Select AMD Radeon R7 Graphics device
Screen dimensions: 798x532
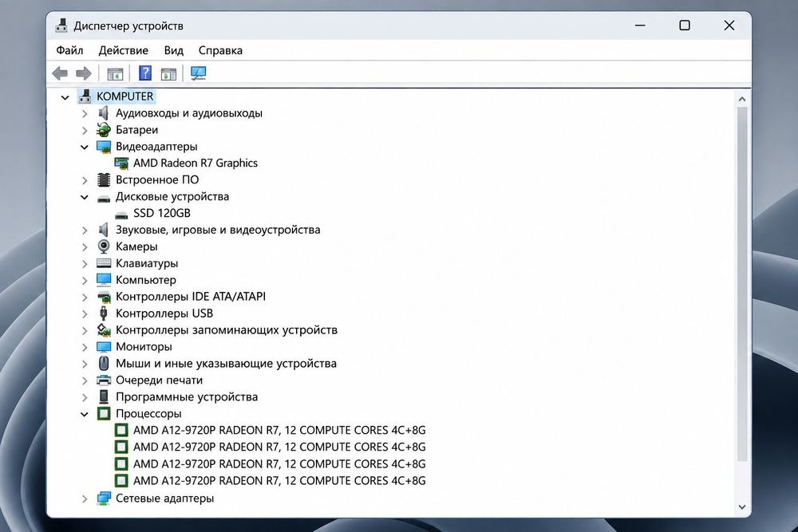click(196, 163)
